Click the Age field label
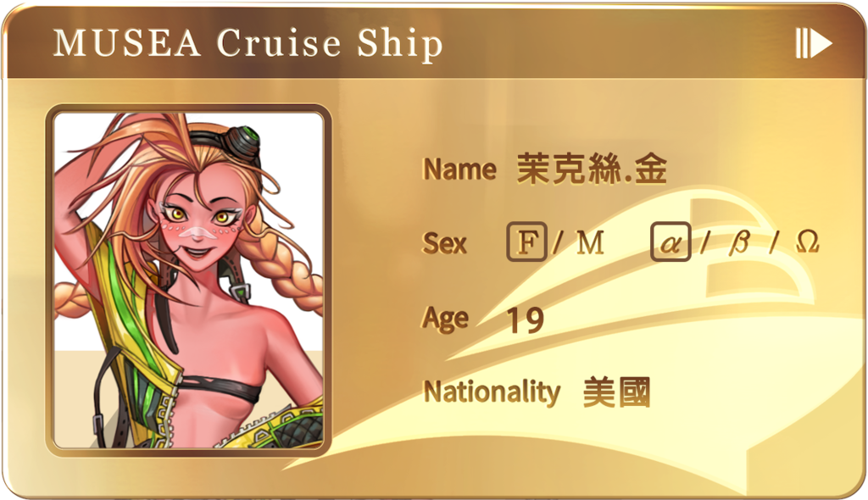This screenshot has width=868, height=500. [x=446, y=319]
